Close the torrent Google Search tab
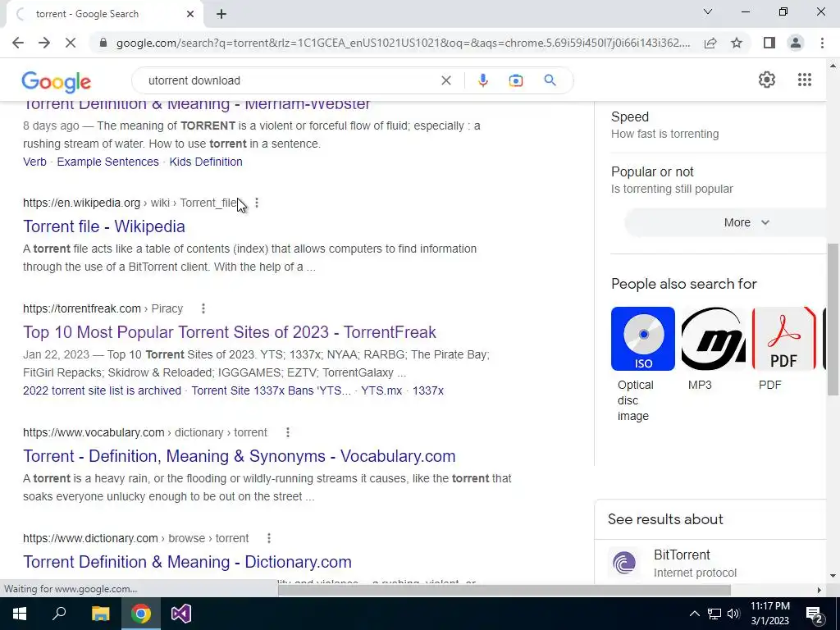This screenshot has width=840, height=630. point(190,14)
